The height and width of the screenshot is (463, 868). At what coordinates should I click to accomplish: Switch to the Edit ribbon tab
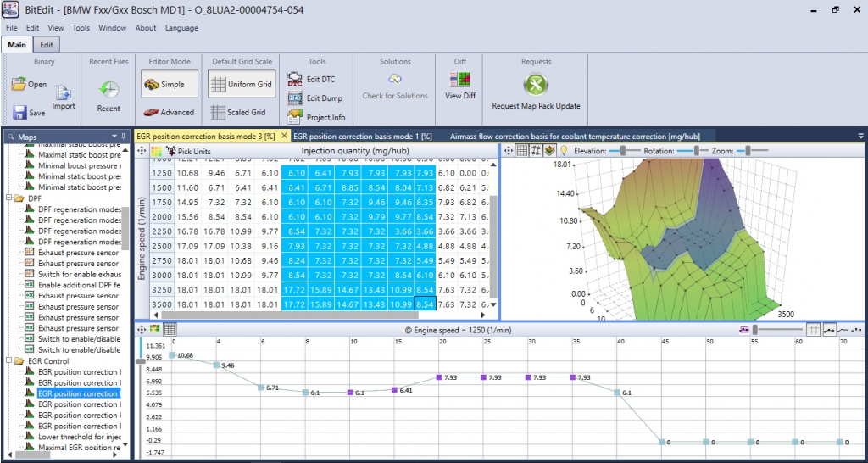tap(47, 45)
